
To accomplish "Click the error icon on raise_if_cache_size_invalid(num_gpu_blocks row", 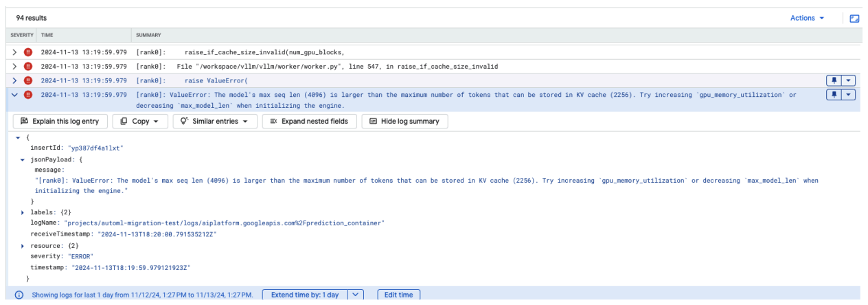I will click(x=28, y=52).
